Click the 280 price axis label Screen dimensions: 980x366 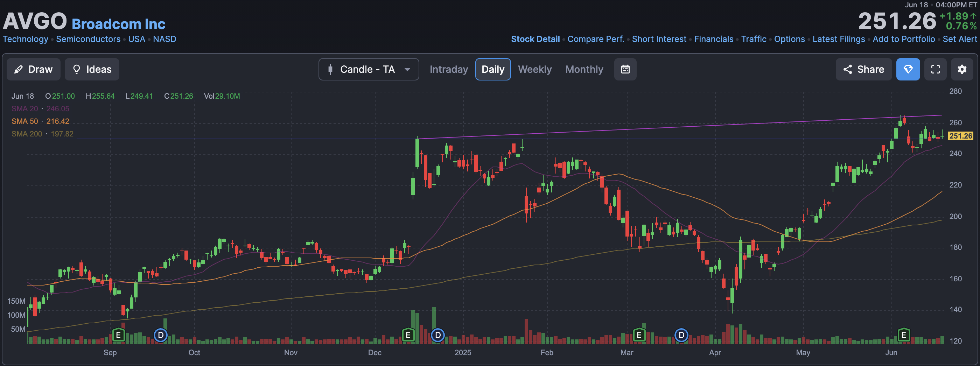pyautogui.click(x=955, y=91)
